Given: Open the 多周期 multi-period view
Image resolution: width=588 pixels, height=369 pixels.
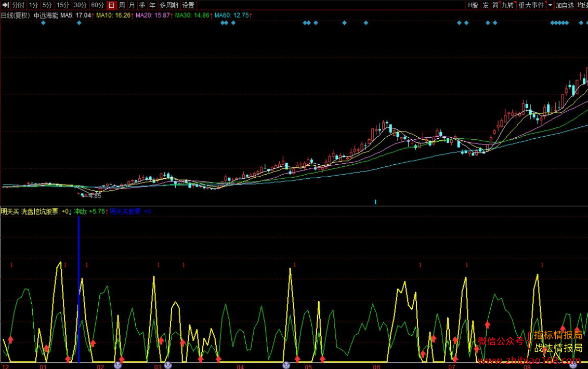Looking at the screenshot, I should 169,5.
